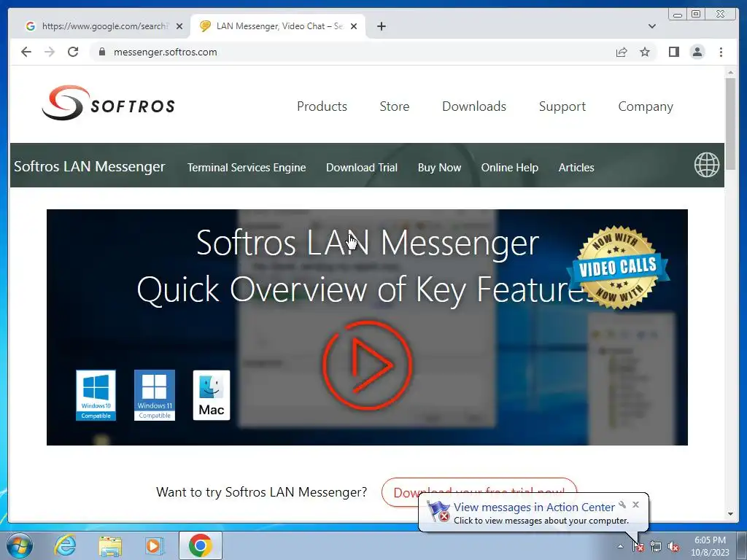Image resolution: width=747 pixels, height=560 pixels.
Task: Open the Online Help link
Action: (x=510, y=168)
